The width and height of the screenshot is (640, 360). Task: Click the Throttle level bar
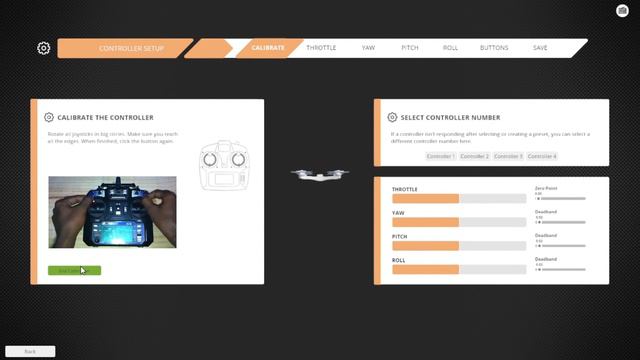tap(459, 199)
